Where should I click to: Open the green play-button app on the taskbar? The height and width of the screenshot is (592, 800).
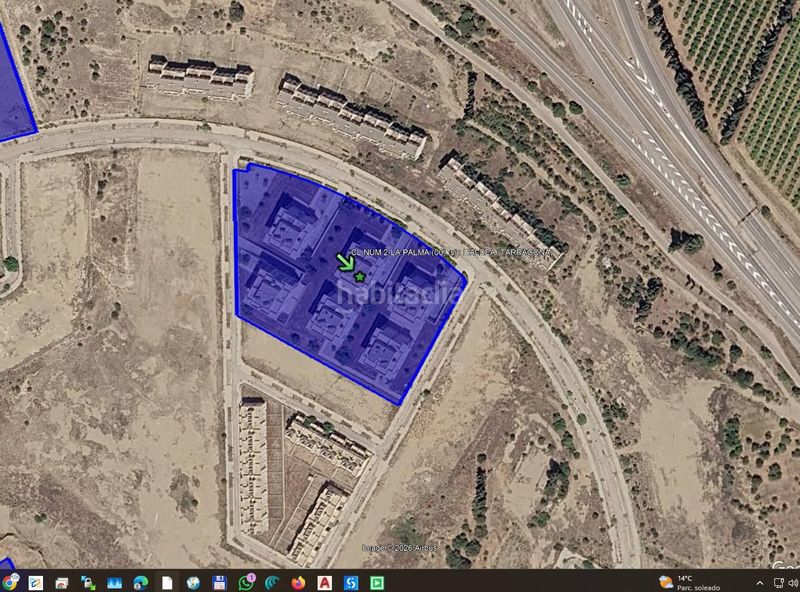(377, 582)
